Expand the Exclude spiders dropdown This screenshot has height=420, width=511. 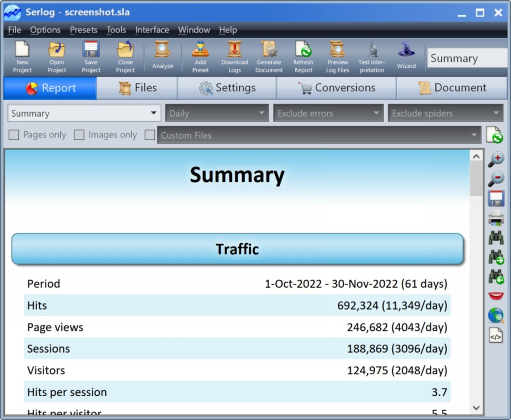445,113
